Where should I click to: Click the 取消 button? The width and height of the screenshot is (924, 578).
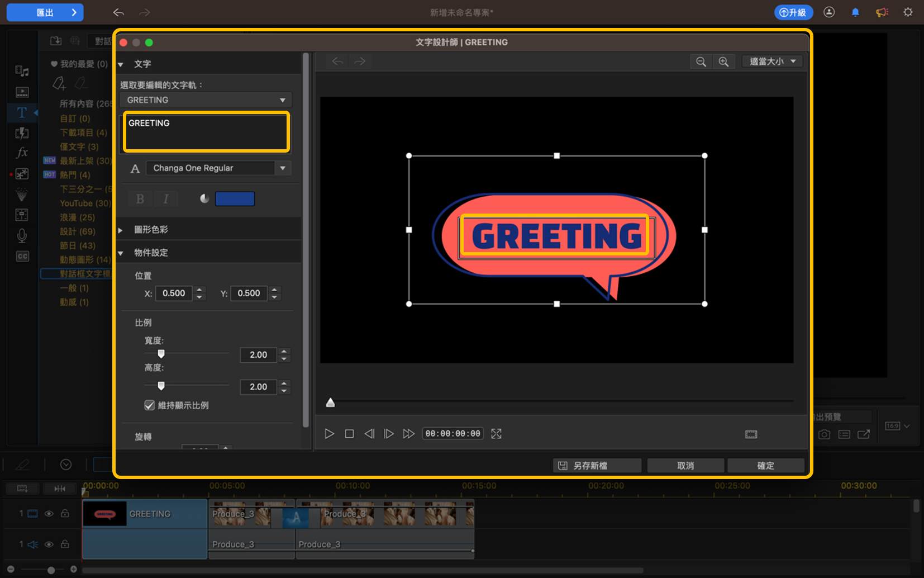[x=685, y=466]
